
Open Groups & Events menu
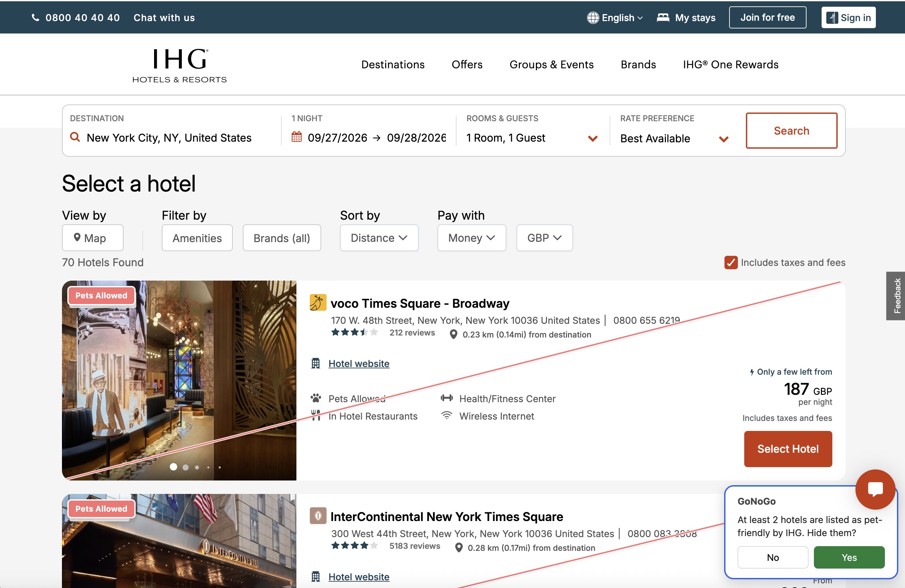coord(551,64)
